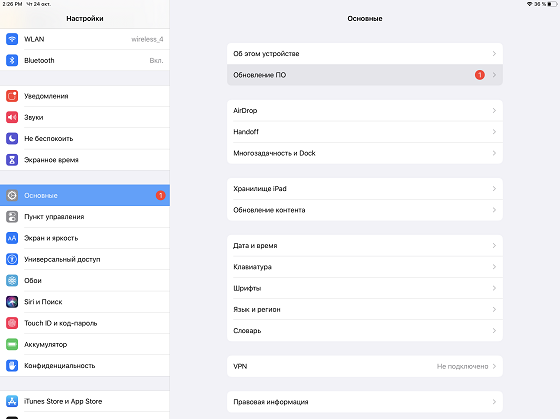
Task: Open Клавиатура keyboard settings
Action: (x=365, y=267)
